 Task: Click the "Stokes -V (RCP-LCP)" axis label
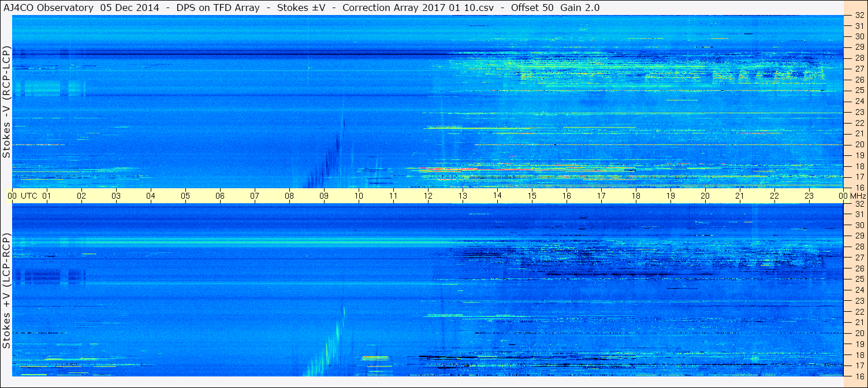6,102
